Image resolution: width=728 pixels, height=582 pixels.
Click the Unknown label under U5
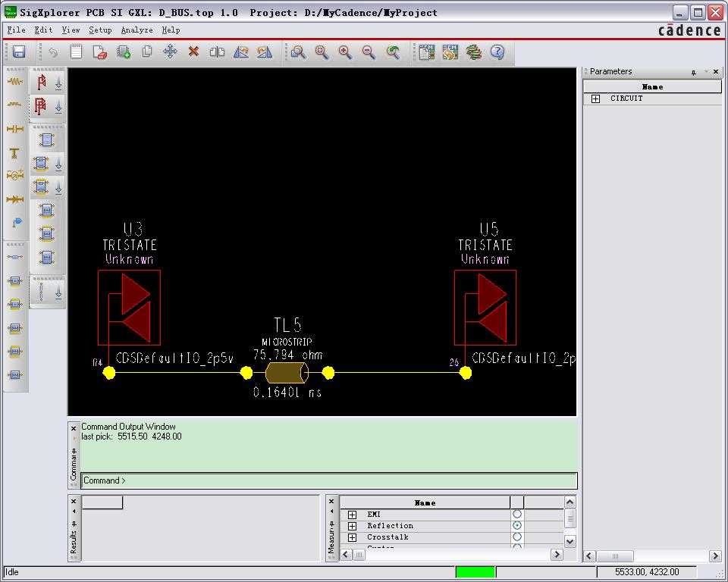[x=485, y=259]
